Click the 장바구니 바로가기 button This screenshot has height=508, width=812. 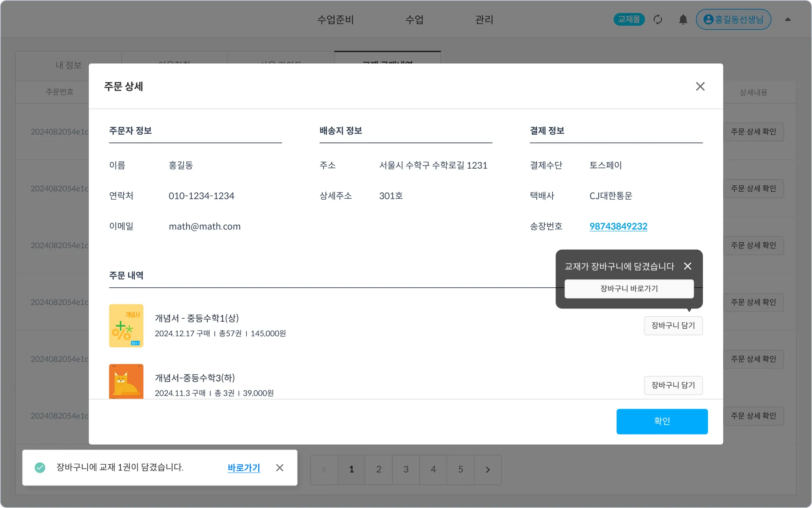coord(629,289)
